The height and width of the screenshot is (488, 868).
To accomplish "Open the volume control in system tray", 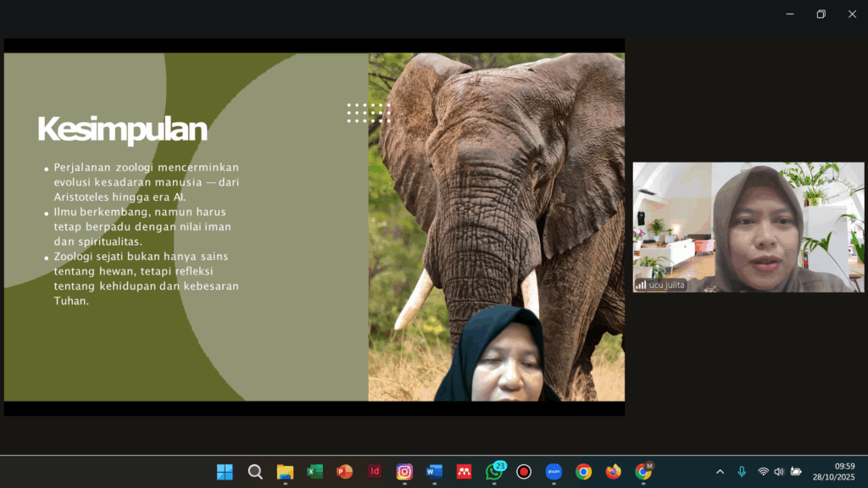I will pyautogui.click(x=779, y=472).
